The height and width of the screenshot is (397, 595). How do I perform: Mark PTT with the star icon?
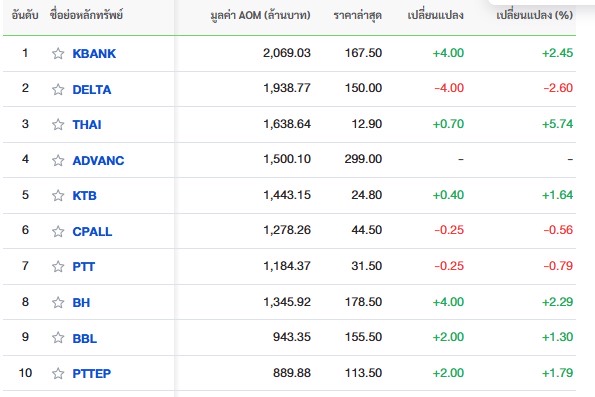point(58,266)
